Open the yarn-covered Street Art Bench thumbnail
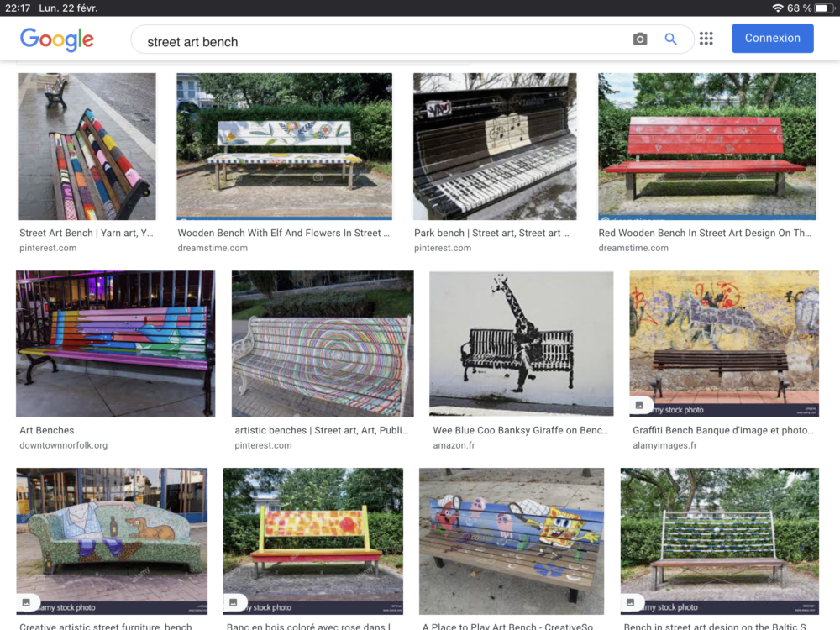Image resolution: width=840 pixels, height=630 pixels. (x=87, y=146)
